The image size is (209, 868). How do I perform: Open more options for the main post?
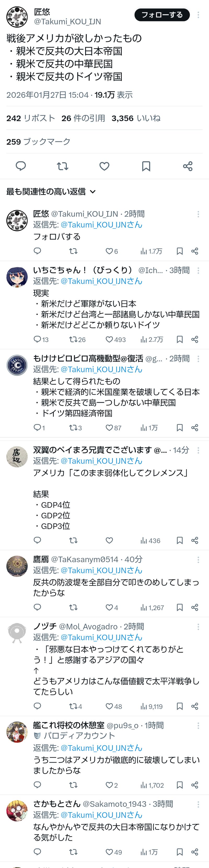click(x=198, y=15)
